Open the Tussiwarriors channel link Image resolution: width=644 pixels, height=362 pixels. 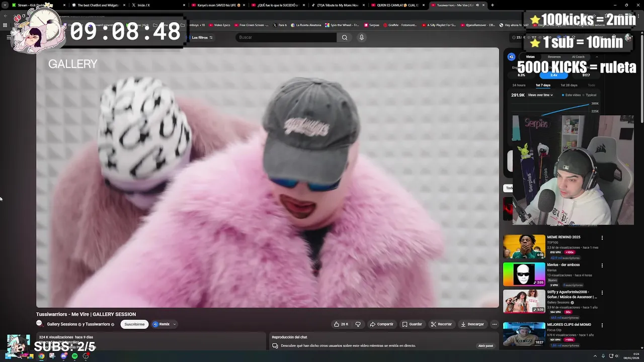click(x=98, y=324)
